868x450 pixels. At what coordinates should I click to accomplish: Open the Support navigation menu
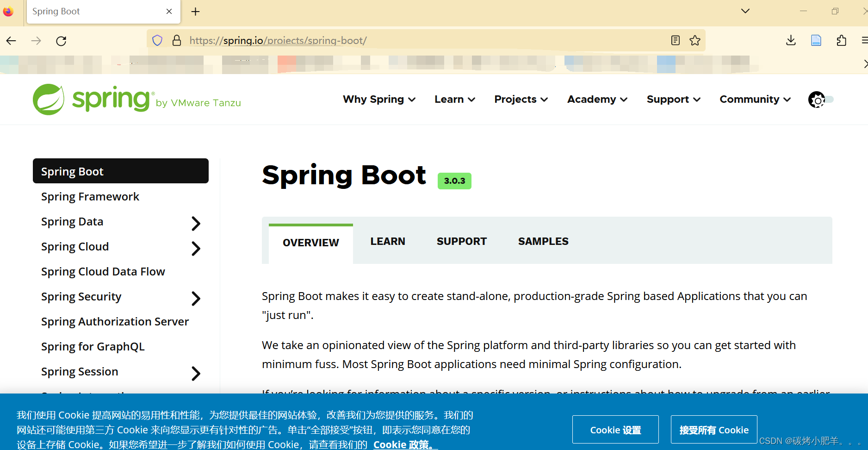pyautogui.click(x=674, y=100)
